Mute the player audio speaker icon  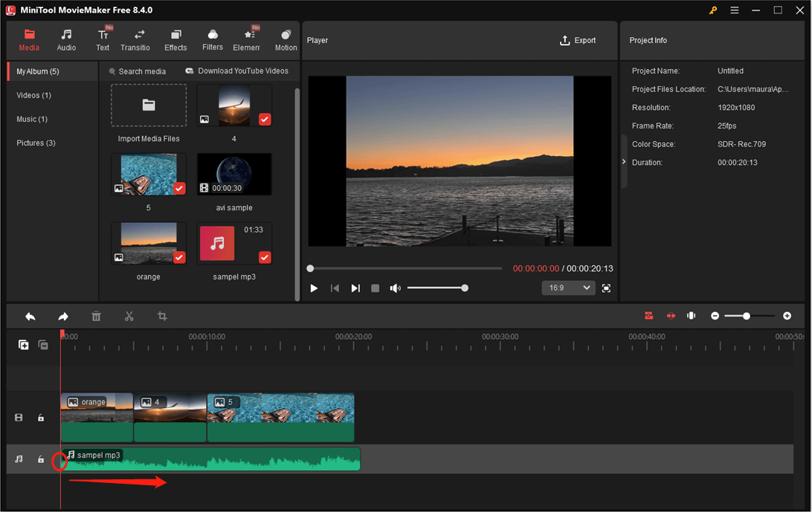[x=396, y=288]
